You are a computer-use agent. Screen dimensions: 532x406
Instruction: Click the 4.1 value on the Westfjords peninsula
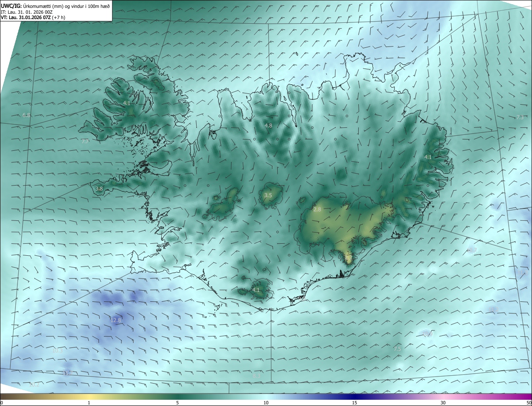coord(127,103)
